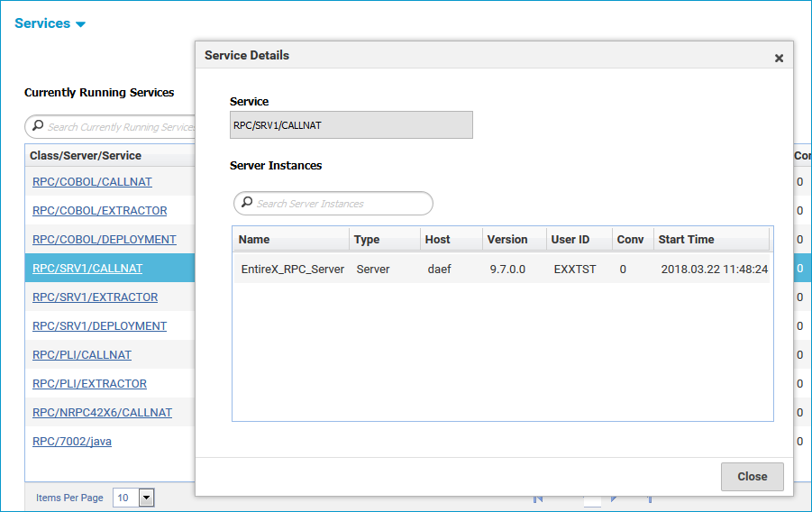Click the Close button in Service Details
Viewport: 812px width, 512px height.
click(752, 476)
